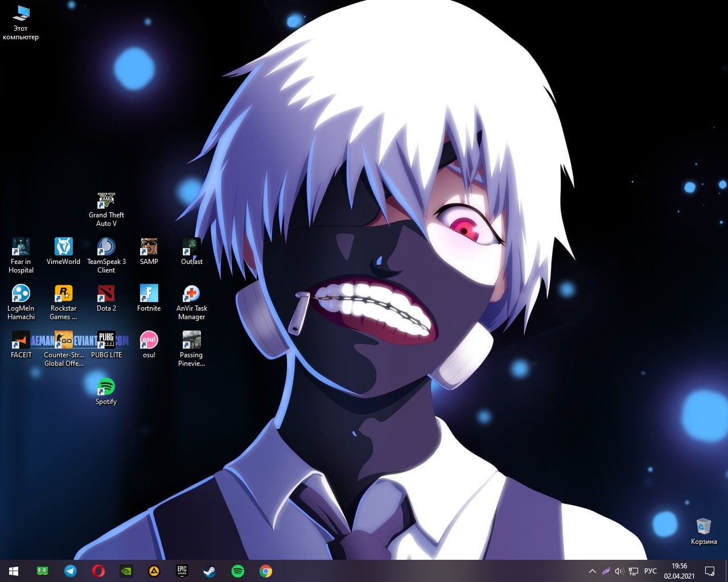Click the Counter-Strike Global Offensive icon
The width and height of the screenshot is (728, 582).
pos(63,349)
